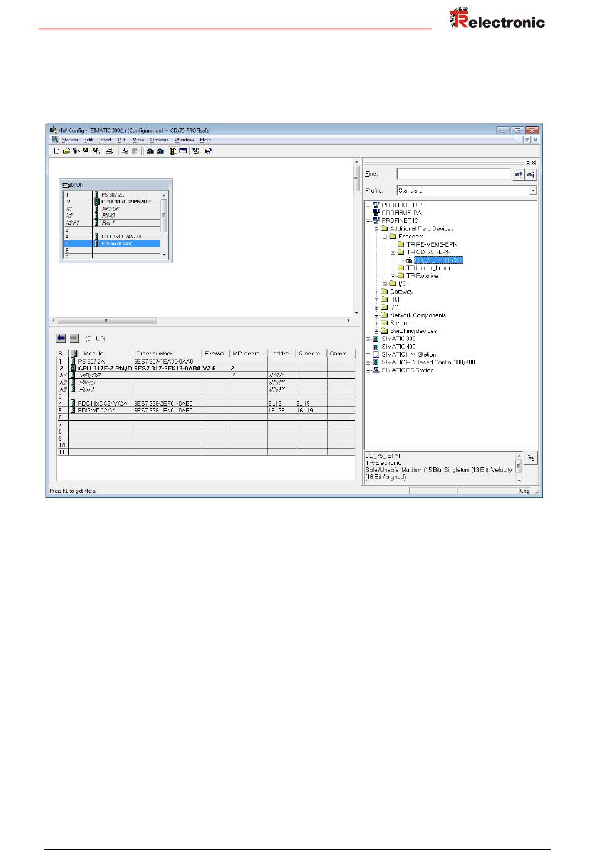Open the PLC menu
This screenshot has height=868, width=595.
123,140
